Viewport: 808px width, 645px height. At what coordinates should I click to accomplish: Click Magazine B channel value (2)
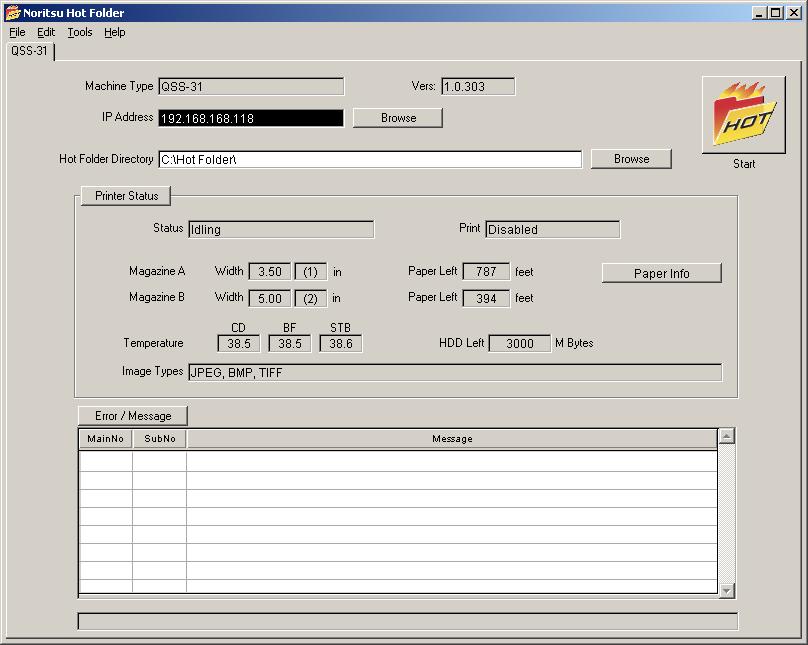click(x=311, y=298)
